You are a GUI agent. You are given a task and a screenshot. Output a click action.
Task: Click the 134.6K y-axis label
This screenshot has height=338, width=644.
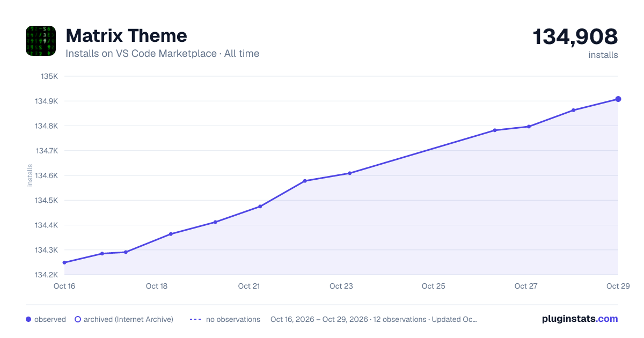(47, 175)
